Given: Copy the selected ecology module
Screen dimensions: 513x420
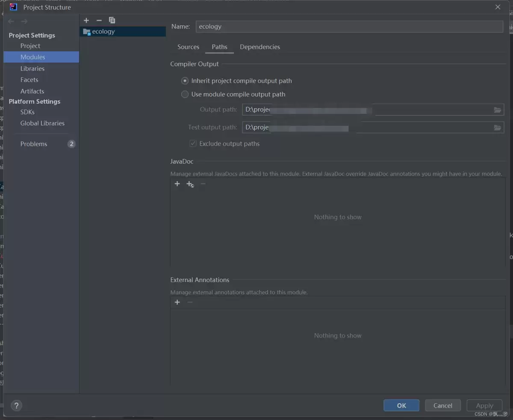Looking at the screenshot, I should pos(112,20).
